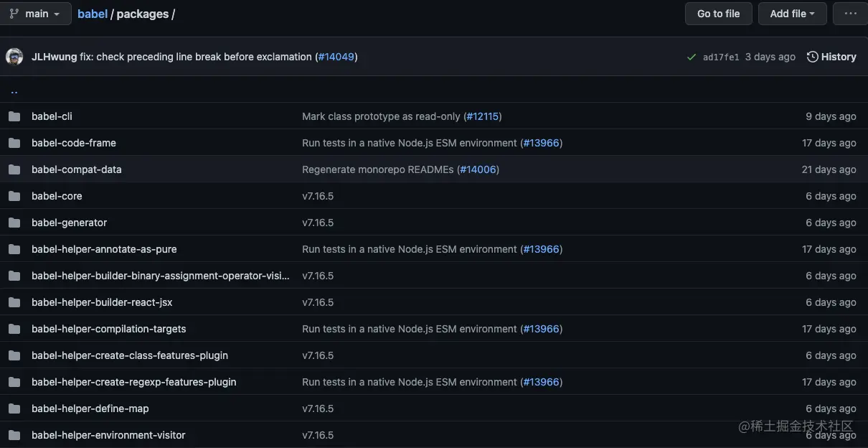Viewport: 868px width, 448px height.
Task: Click the babel breadcrumb link
Action: [93, 14]
